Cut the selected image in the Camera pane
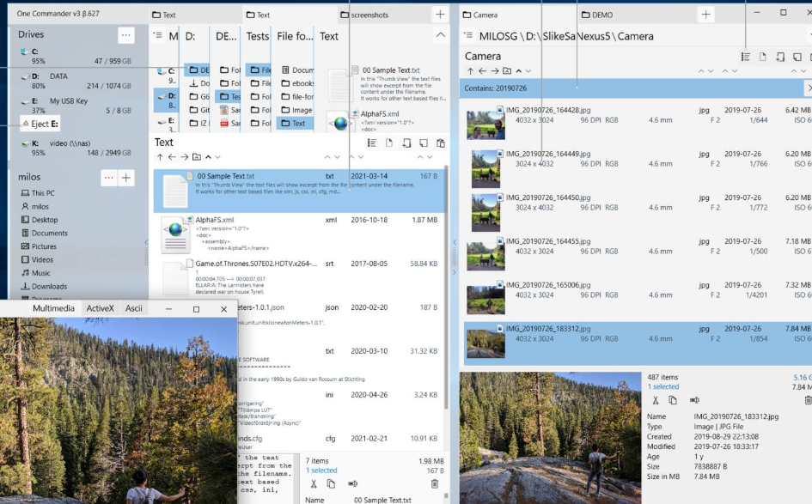The height and width of the screenshot is (504, 812). pos(655,400)
